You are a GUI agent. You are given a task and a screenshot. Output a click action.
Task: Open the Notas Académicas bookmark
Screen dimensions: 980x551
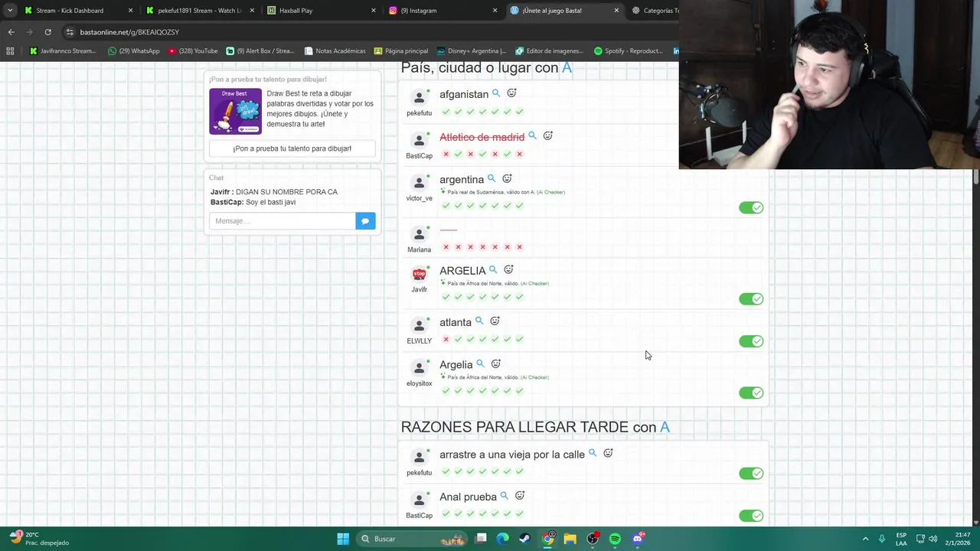(335, 51)
